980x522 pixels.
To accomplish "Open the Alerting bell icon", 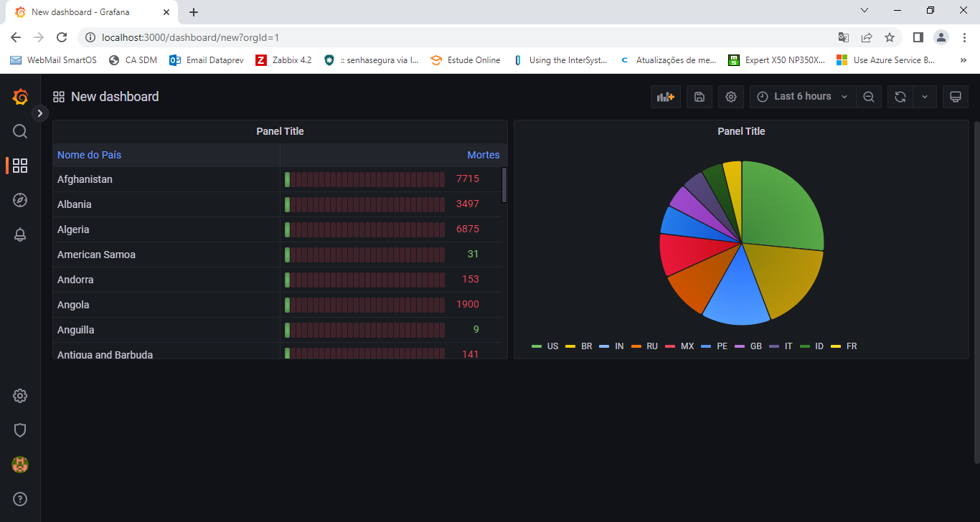I will 20,234.
